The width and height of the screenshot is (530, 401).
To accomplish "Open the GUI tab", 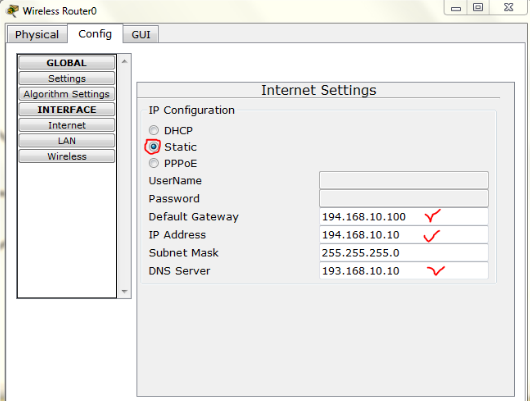I will 141,34.
